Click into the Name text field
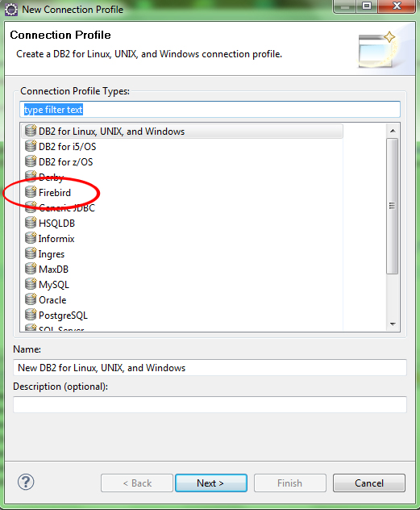The width and height of the screenshot is (420, 510). pos(210,367)
